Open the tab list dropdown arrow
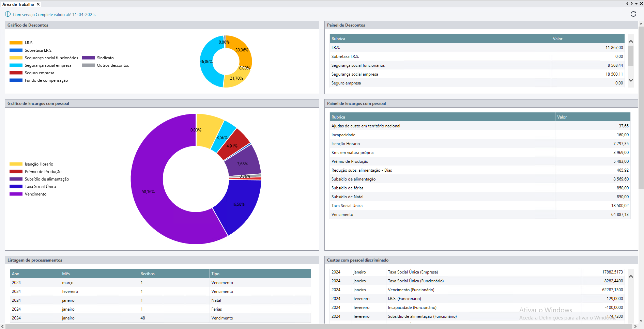This screenshot has width=644, height=329. point(636,4)
